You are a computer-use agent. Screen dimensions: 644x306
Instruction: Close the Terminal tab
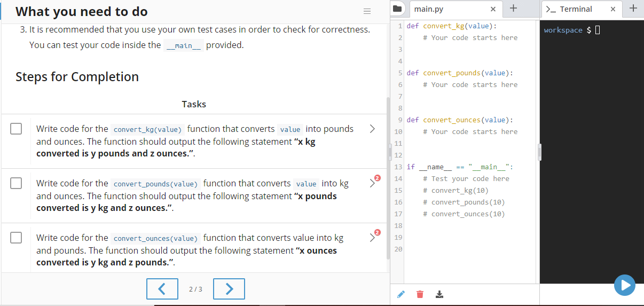(613, 9)
